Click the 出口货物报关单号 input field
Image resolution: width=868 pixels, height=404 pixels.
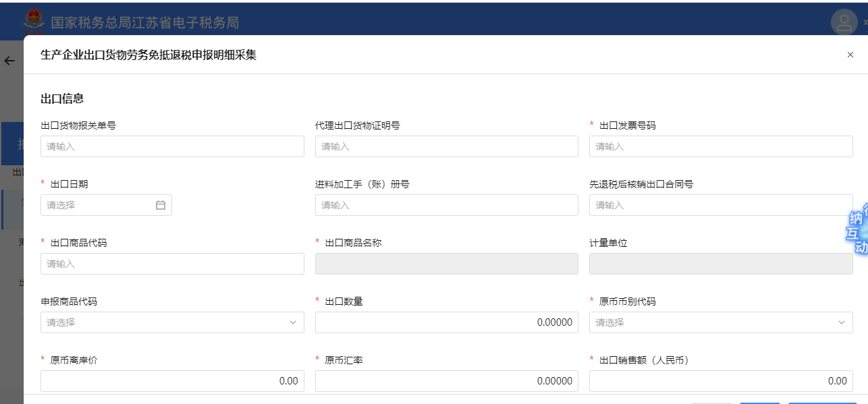point(172,146)
